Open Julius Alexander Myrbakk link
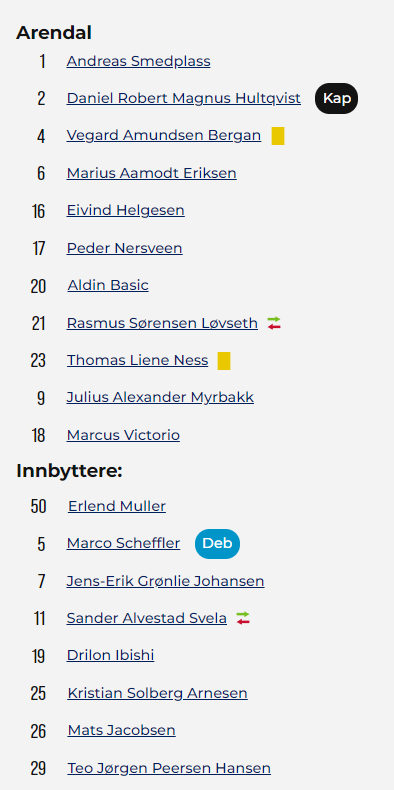Screen dimensions: 394x790 pyautogui.click(x=160, y=398)
